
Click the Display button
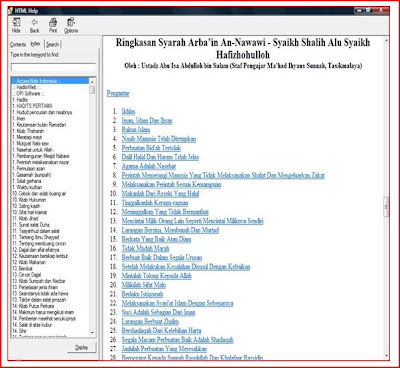pos(81,347)
